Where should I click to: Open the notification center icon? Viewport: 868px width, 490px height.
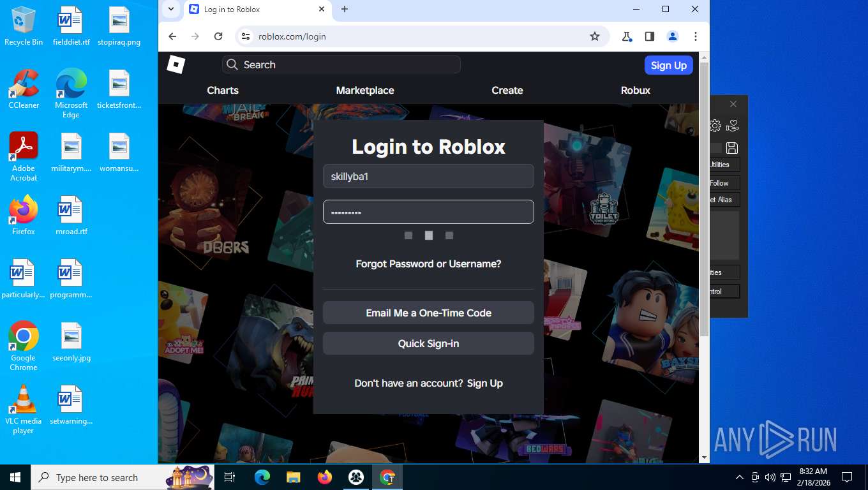(847, 477)
